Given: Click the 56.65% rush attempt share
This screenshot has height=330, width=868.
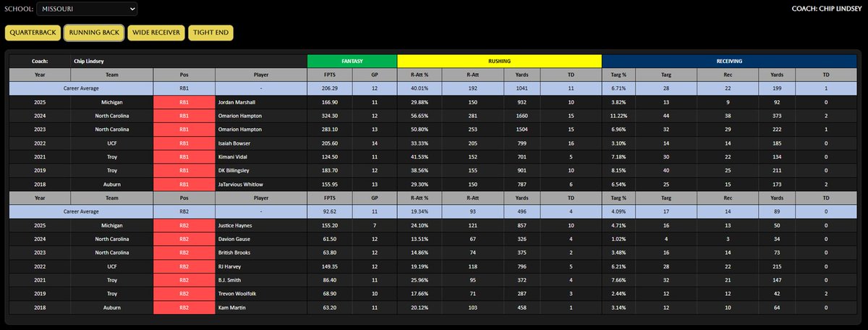Looking at the screenshot, I should [420, 117].
